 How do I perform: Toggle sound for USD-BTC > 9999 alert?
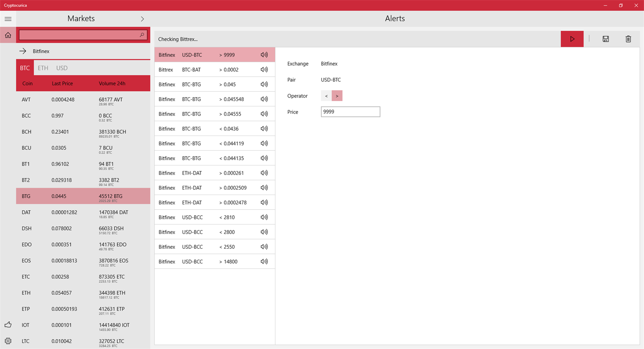point(264,55)
